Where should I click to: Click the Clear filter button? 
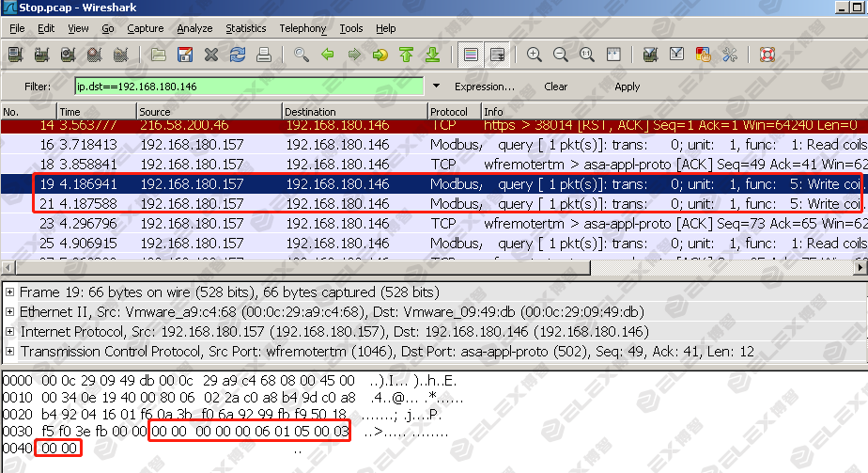[x=555, y=87]
